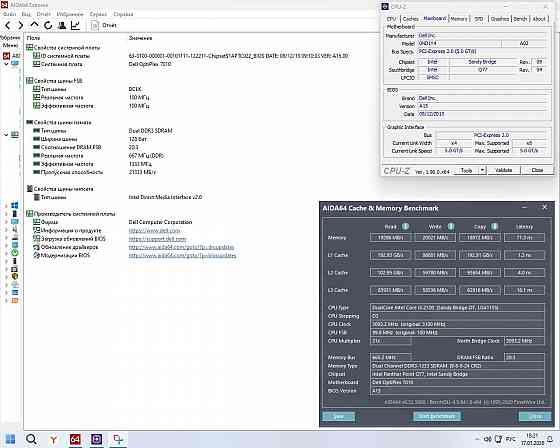Open the taskbar search icon

tap(31, 439)
